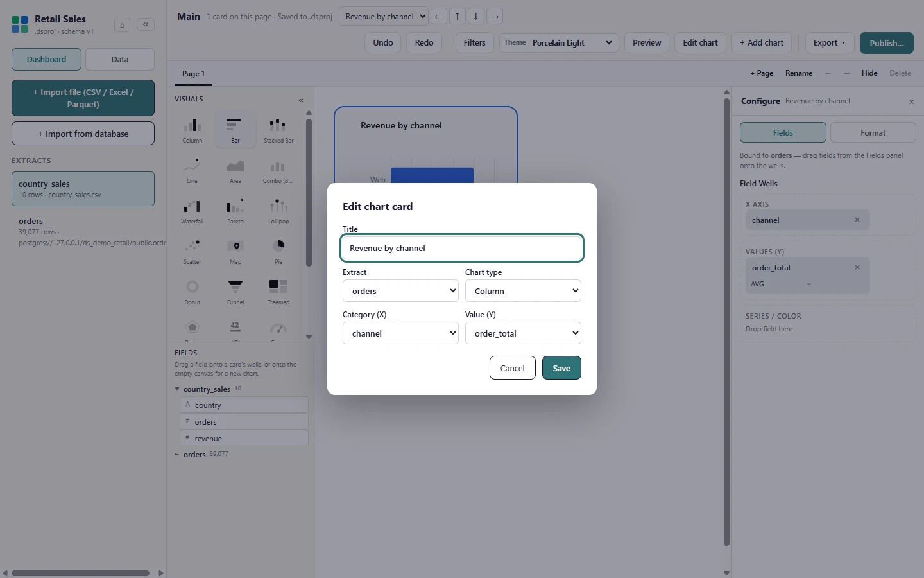Change the AVG aggregation dropdown
The width and height of the screenshot is (924, 578).
coord(781,284)
